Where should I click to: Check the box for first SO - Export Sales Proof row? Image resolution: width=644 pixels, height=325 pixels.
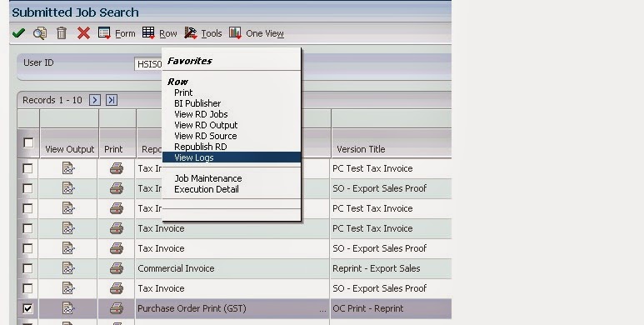27,188
